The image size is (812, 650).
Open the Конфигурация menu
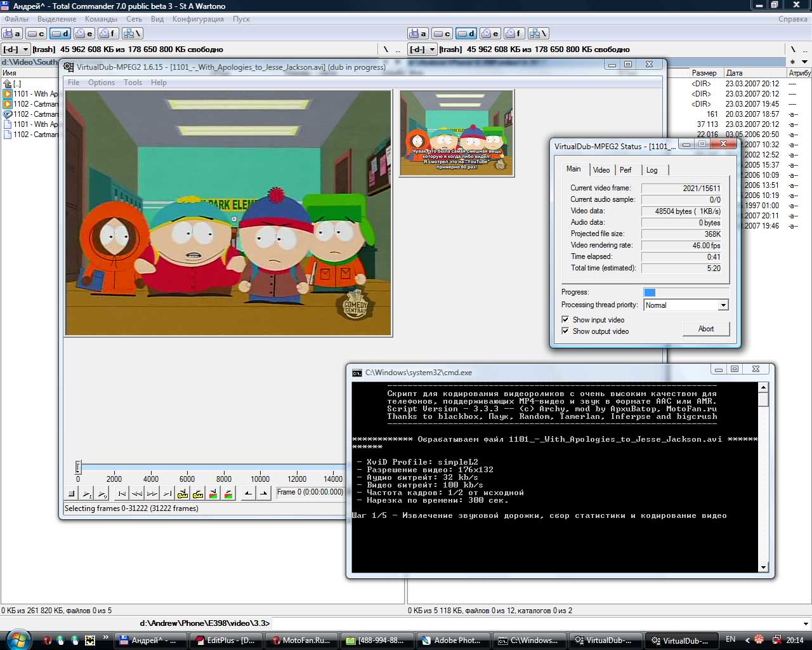tap(198, 19)
